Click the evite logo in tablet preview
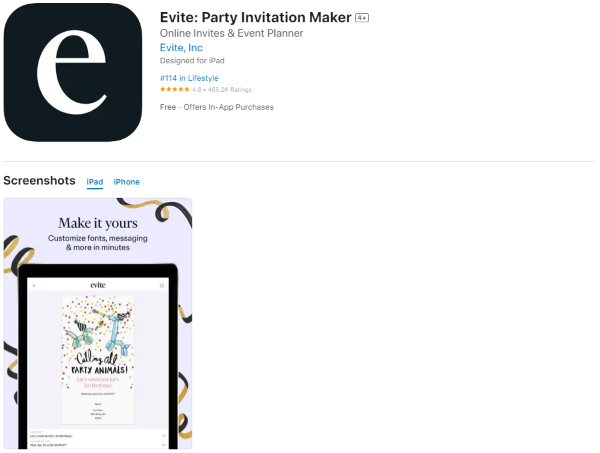The height and width of the screenshot is (453, 600). point(98,285)
